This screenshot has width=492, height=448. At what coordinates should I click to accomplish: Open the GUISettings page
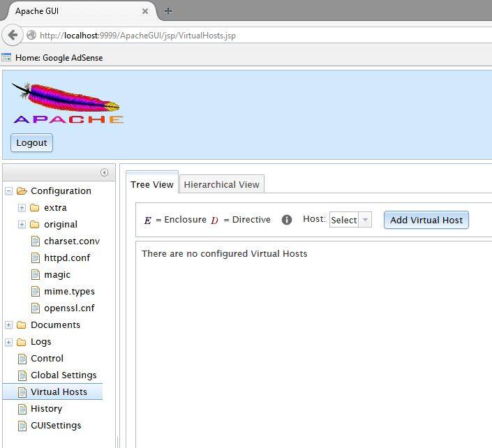(x=56, y=426)
